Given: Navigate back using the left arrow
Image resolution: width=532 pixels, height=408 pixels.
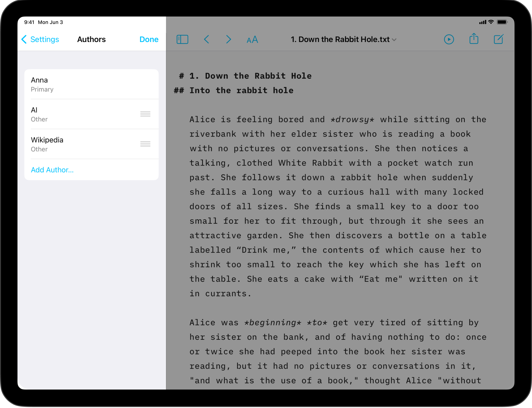Looking at the screenshot, I should point(207,39).
